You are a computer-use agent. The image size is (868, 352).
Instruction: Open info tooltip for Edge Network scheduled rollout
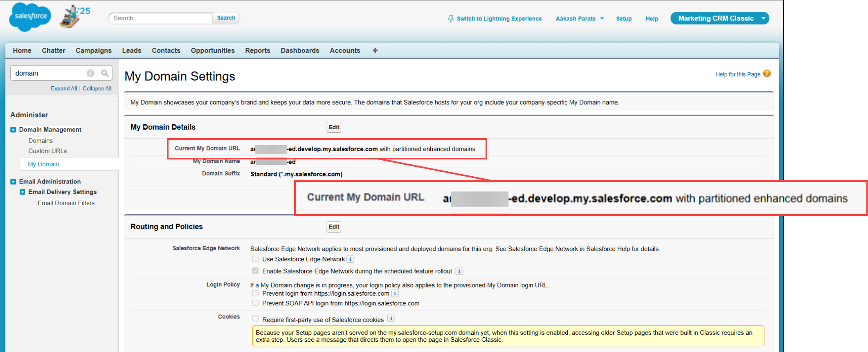459,271
